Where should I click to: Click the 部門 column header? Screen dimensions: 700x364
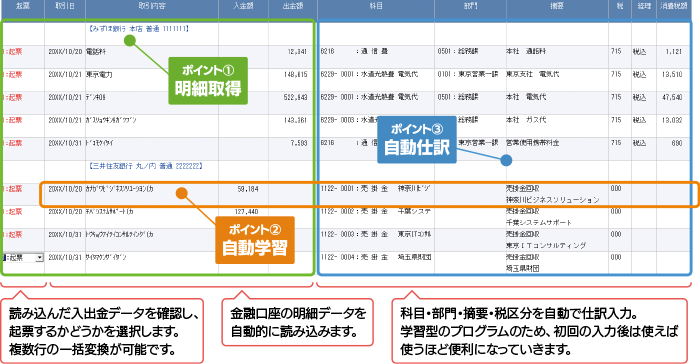(x=471, y=6)
